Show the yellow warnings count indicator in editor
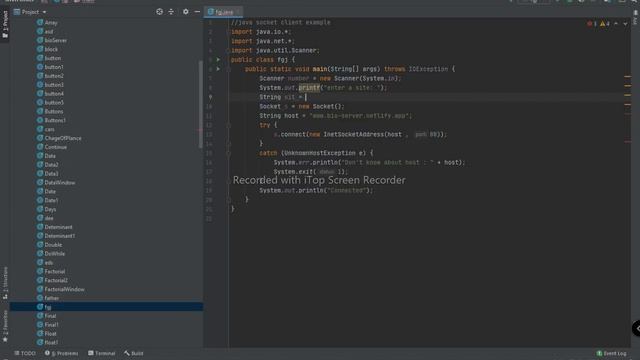 point(605,24)
